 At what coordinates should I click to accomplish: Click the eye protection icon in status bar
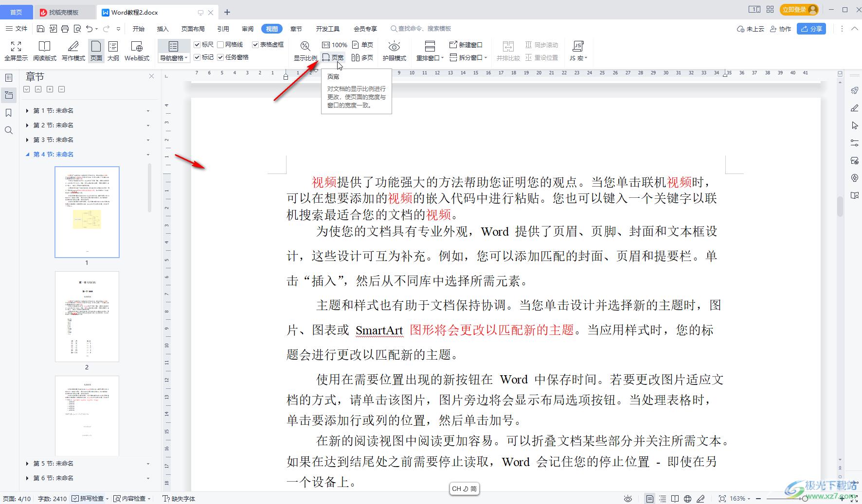coord(628,499)
